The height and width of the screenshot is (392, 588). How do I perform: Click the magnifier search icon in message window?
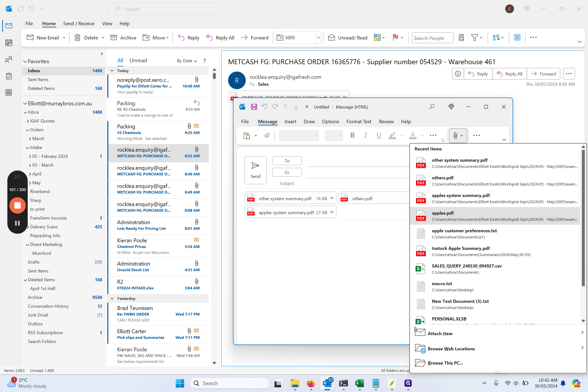point(432,107)
